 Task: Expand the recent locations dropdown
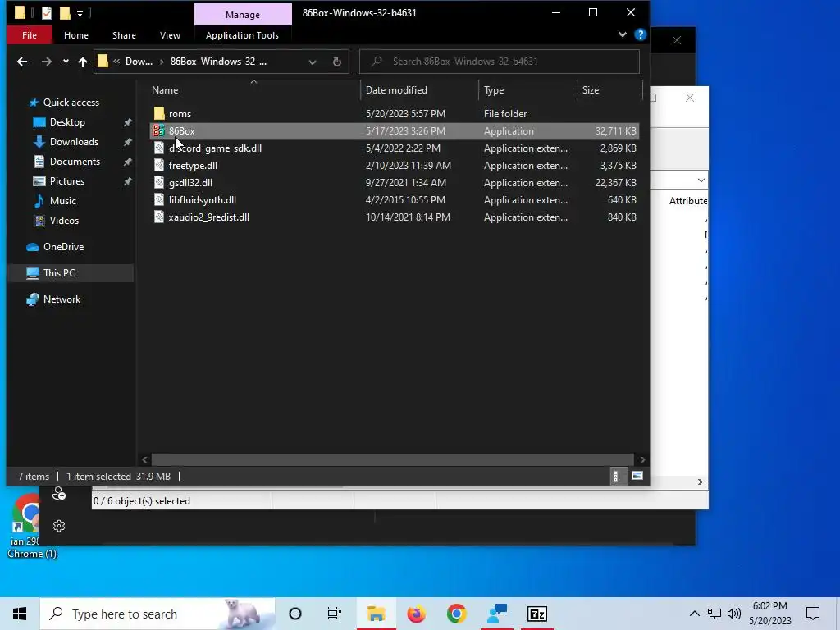(x=66, y=62)
